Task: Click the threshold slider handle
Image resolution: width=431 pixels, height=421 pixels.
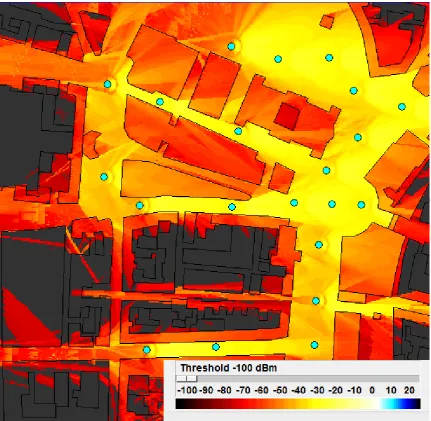Action: click(x=187, y=379)
